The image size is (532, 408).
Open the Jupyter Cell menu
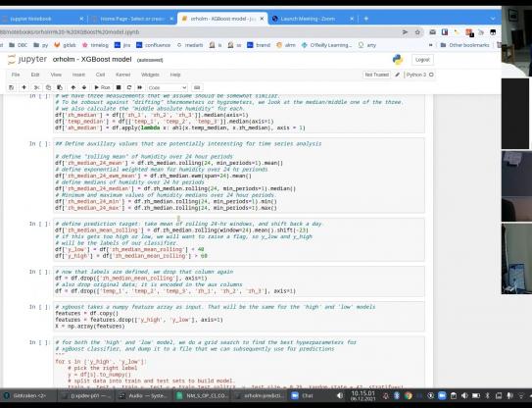[x=100, y=75]
